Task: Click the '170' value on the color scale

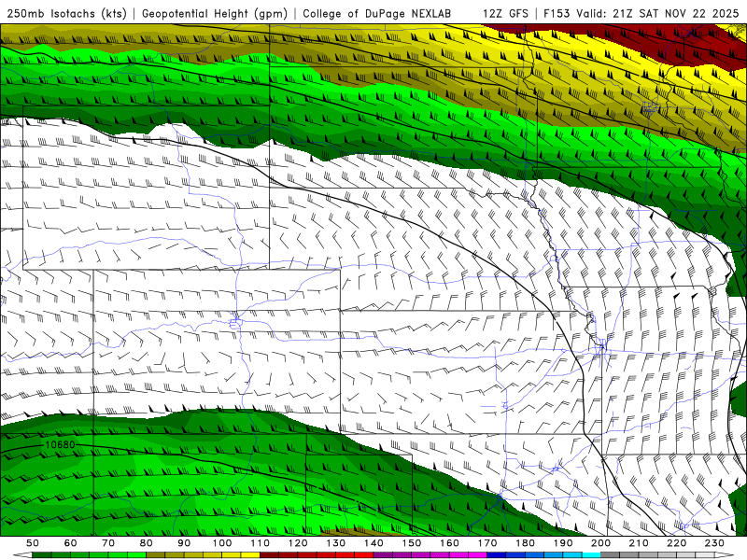Action: 487,543
